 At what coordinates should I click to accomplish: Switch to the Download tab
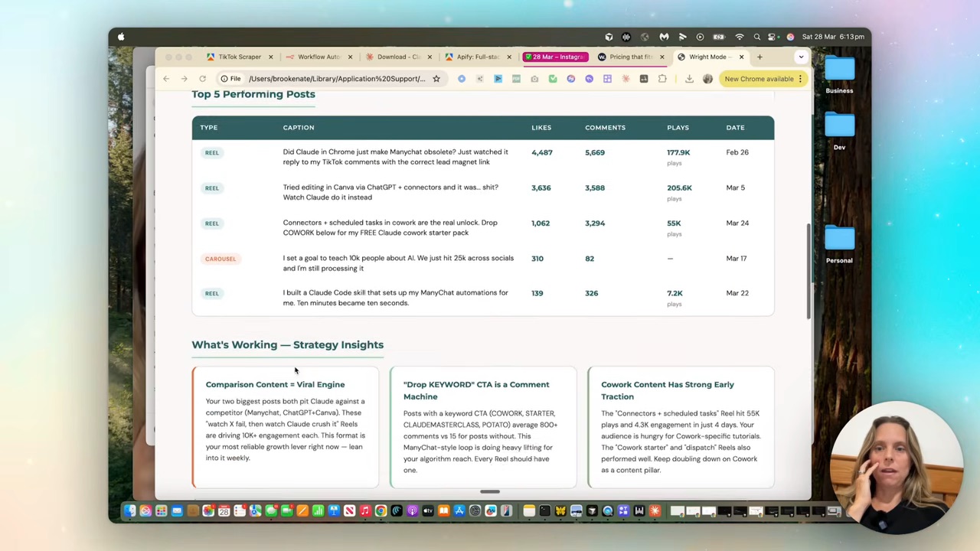398,57
